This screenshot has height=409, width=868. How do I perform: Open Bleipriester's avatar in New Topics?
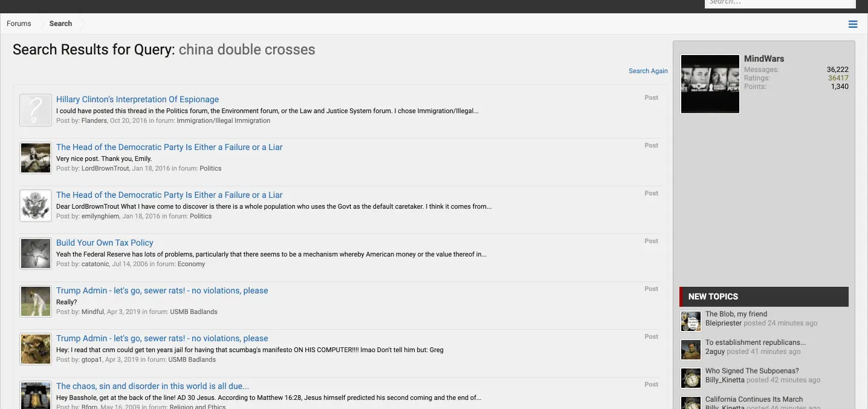(x=691, y=321)
